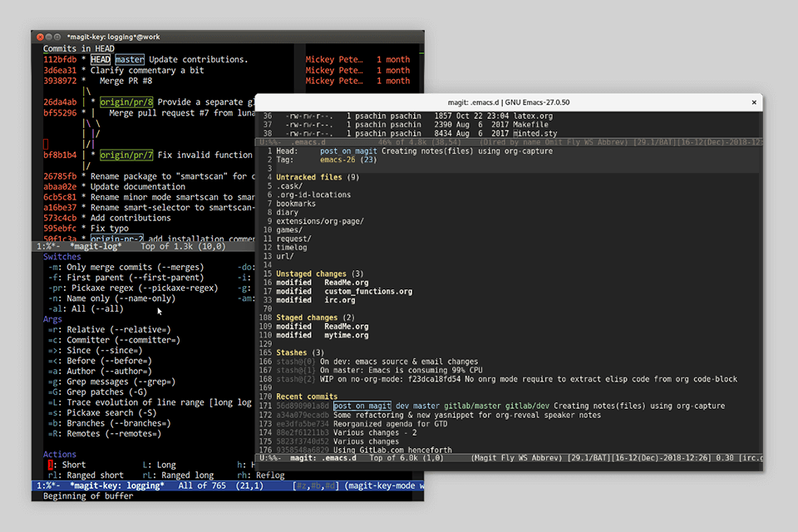Image resolution: width=798 pixels, height=532 pixels.
Task: Select the =b Branches argument
Action: point(110,423)
